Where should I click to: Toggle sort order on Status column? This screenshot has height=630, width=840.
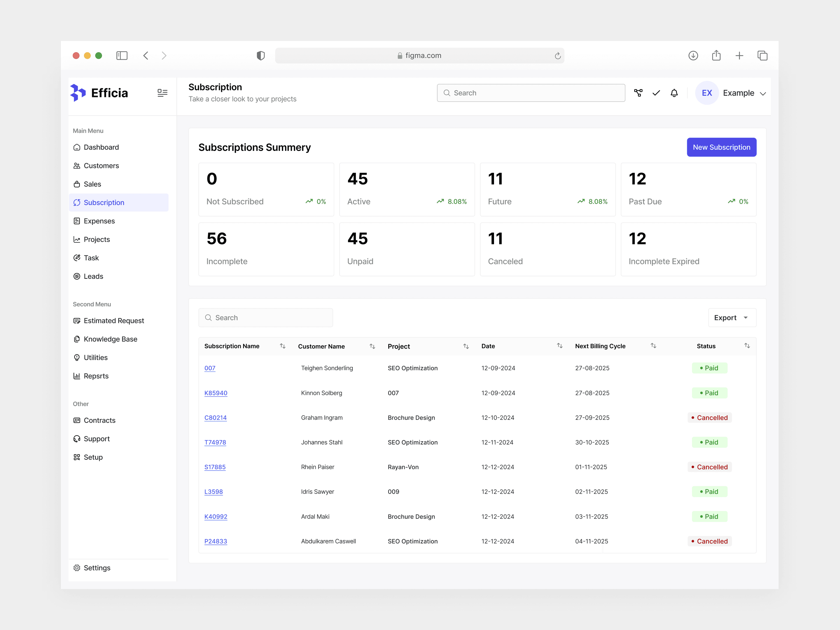click(747, 345)
